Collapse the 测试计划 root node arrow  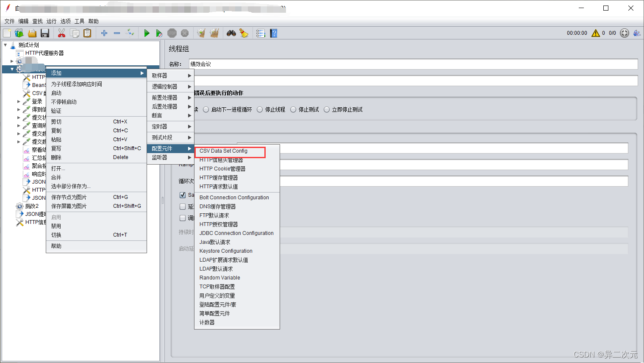pyautogui.click(x=6, y=45)
